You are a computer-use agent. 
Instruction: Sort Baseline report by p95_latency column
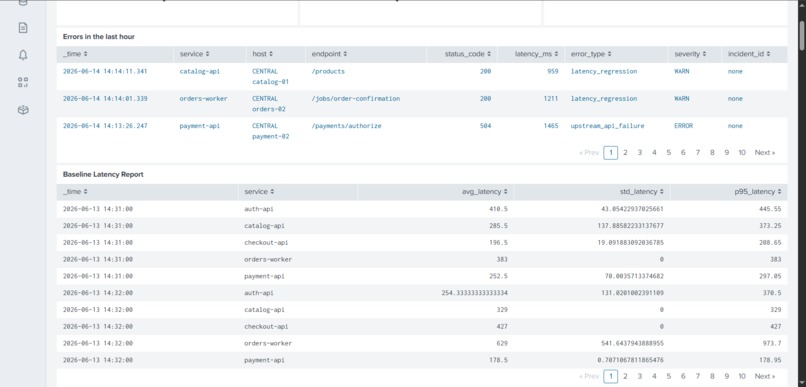pyautogui.click(x=758, y=192)
